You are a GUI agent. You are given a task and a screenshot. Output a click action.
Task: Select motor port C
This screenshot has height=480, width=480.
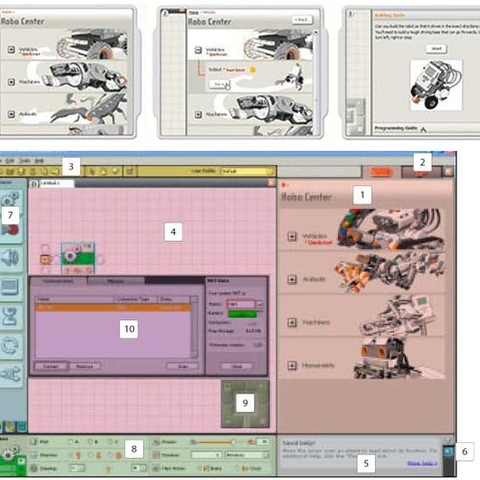pos(110,442)
